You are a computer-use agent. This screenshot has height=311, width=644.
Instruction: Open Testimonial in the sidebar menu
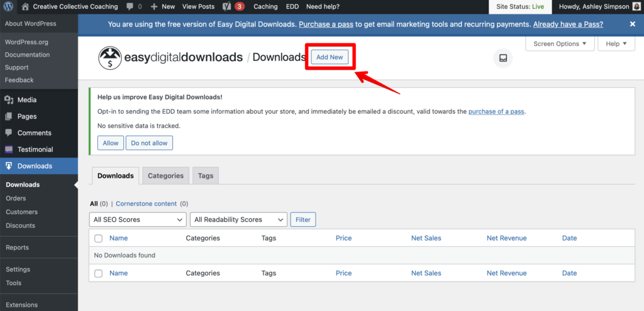35,150
